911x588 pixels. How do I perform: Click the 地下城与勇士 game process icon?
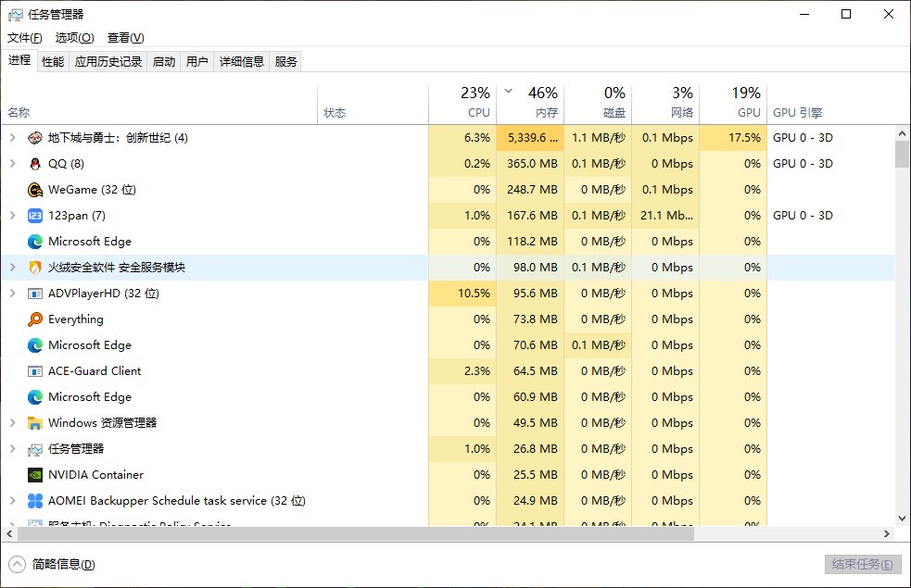[35, 138]
